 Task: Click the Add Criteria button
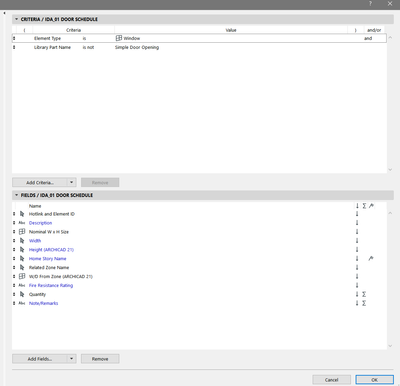coord(40,182)
